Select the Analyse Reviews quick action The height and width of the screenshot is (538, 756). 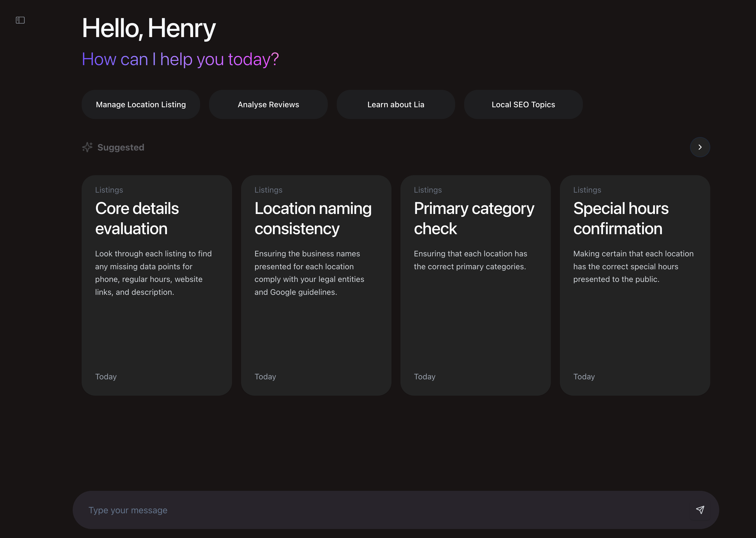(x=268, y=104)
